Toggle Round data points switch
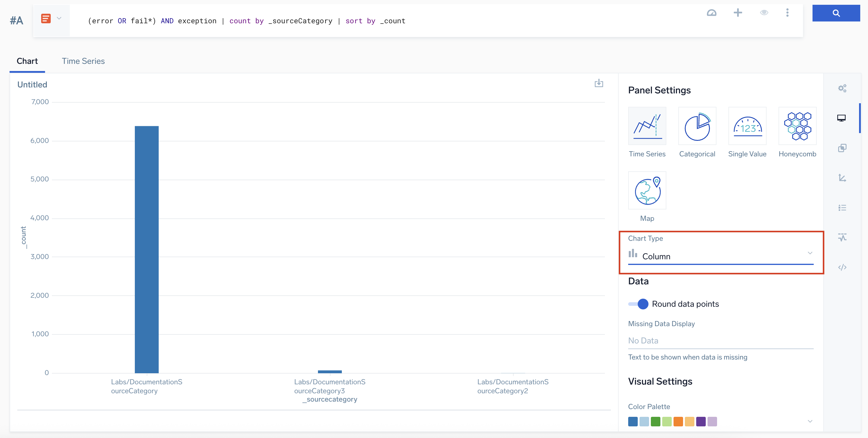This screenshot has width=868, height=438. 638,304
